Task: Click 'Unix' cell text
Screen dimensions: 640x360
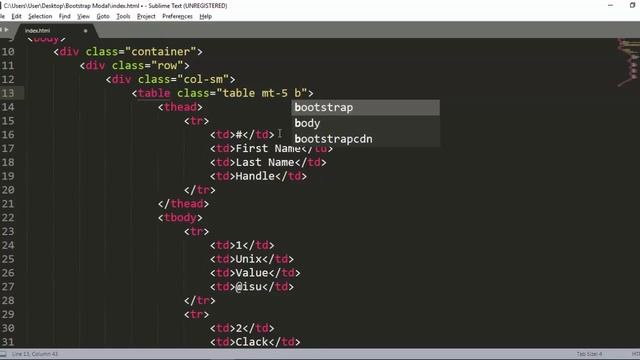Action: (249, 259)
